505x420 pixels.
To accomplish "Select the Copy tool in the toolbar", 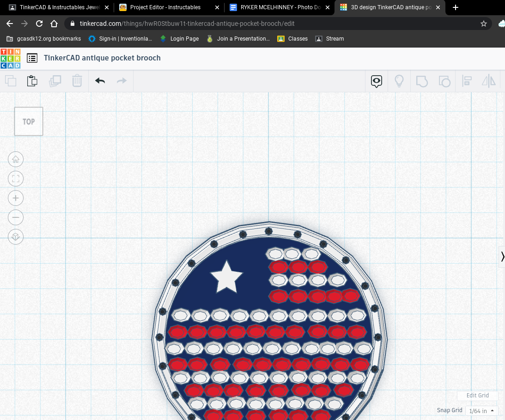I will pyautogui.click(x=11, y=81).
